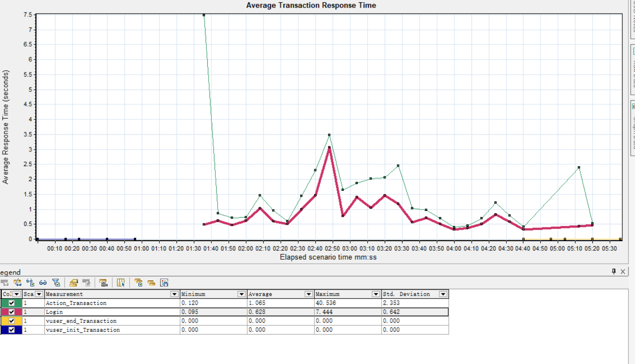
Task: Click the Elapsed scenario time axis label
Action: point(328,257)
